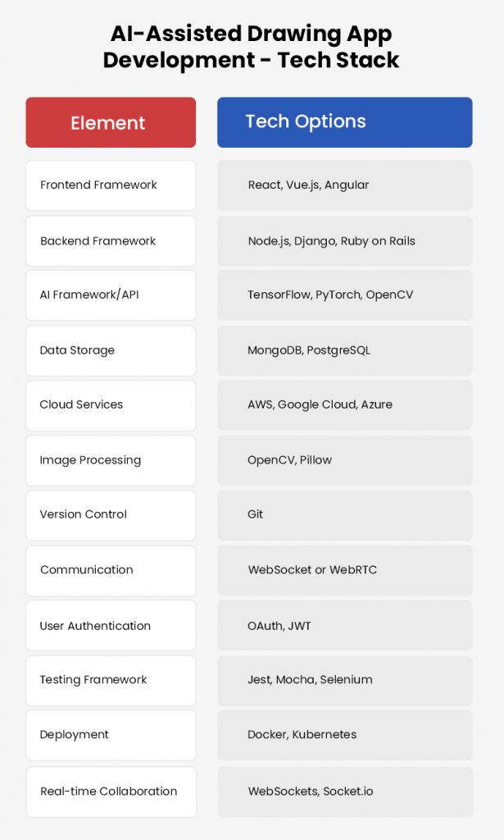Screen dimensions: 504x840
Task: Select the Image Processing cell
Action: pos(111,460)
